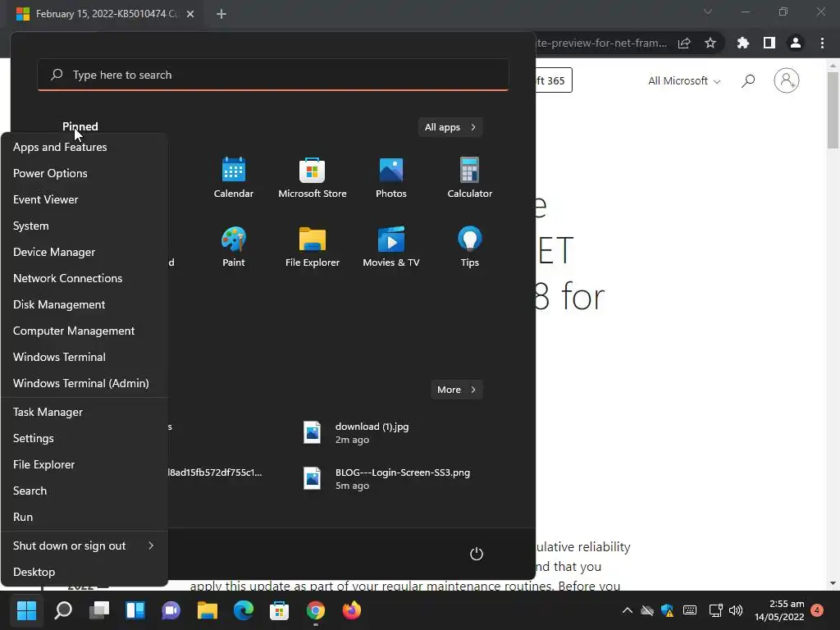This screenshot has height=630, width=840.
Task: Toggle Chrome side panel icon
Action: (769, 43)
